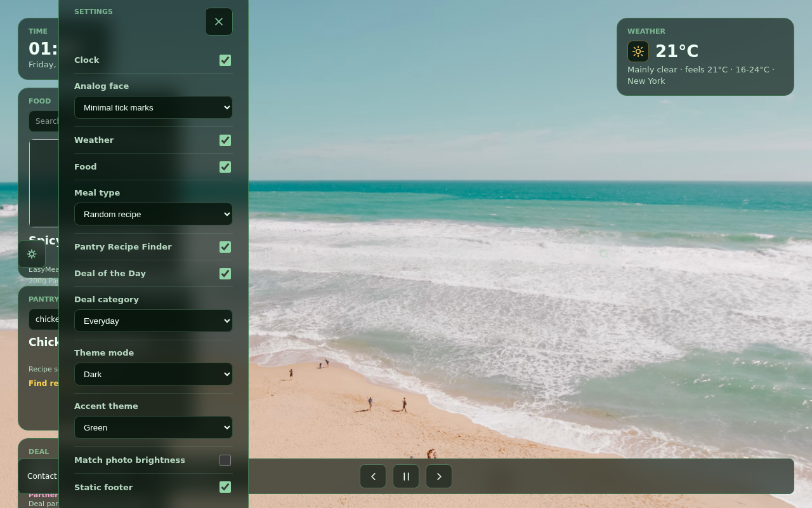Disable Pantry Recipe Finder checkbox
The image size is (812, 508).
(x=225, y=247)
